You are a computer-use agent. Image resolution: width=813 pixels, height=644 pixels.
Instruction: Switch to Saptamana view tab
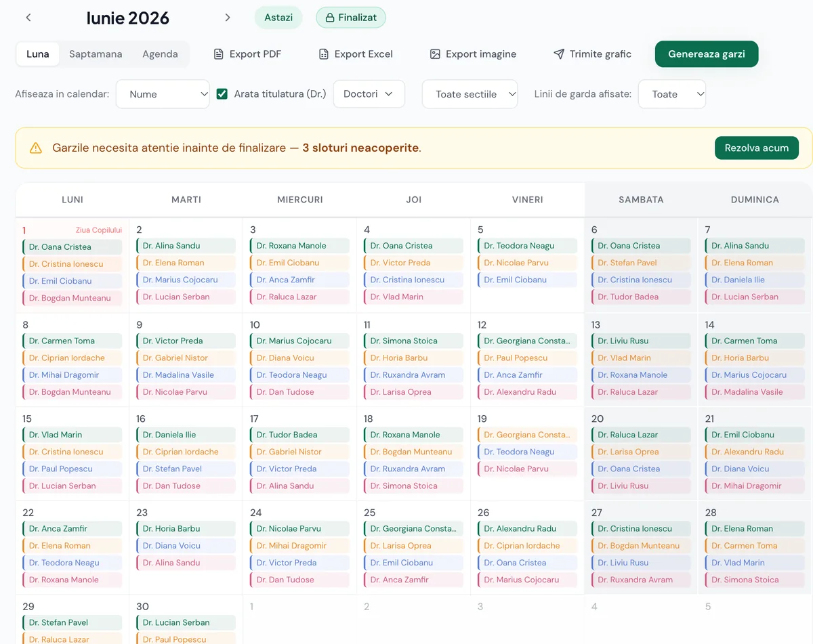coord(96,54)
